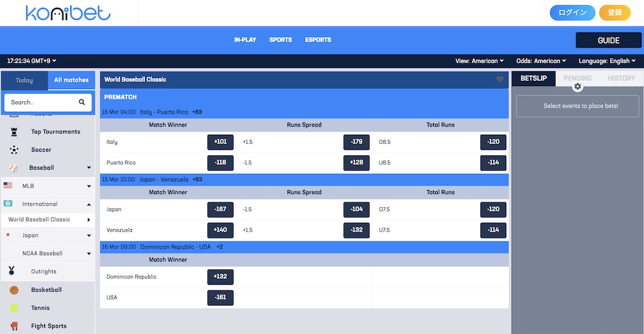Click the Basketball icon
The height and width of the screenshot is (334, 644).
coord(14,290)
